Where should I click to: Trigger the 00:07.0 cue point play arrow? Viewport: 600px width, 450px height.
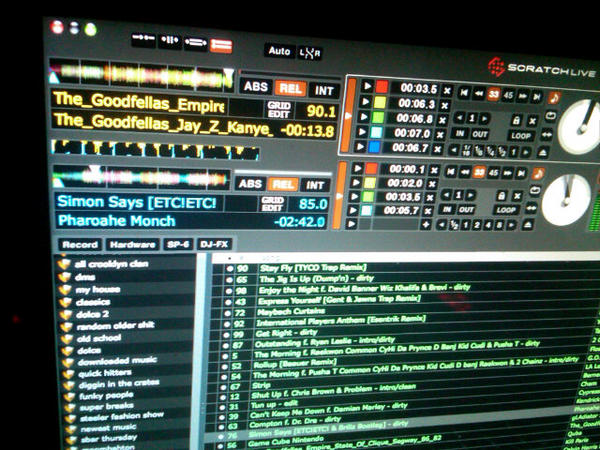362,132
